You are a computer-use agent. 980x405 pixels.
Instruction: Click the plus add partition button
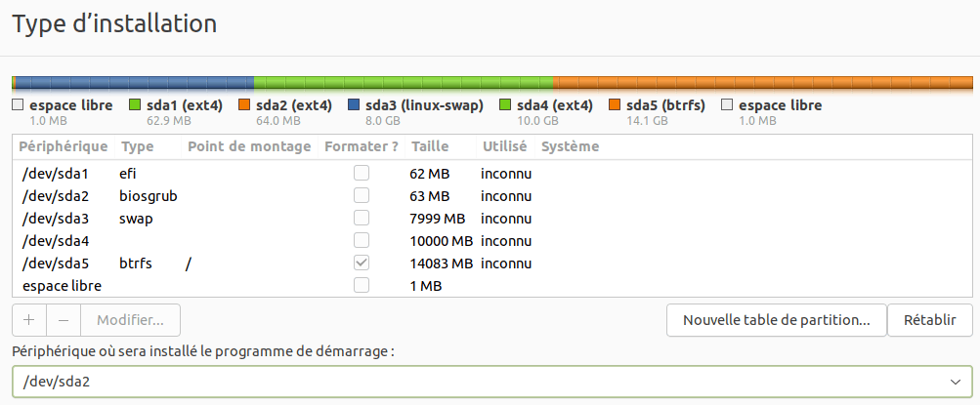coord(28,320)
